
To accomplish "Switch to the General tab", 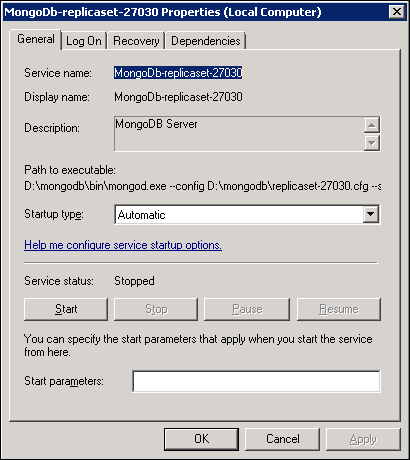I will [x=36, y=39].
